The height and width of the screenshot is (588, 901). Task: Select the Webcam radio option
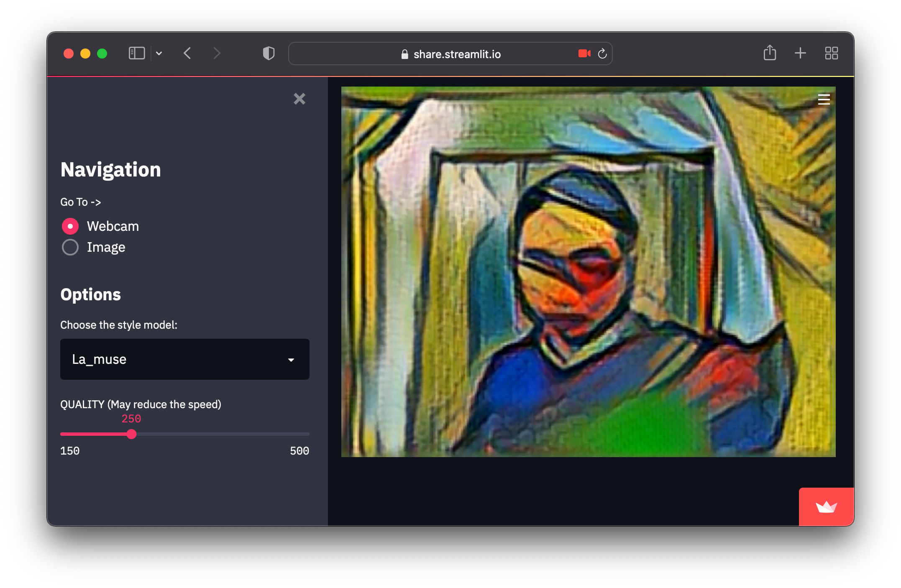pos(70,226)
